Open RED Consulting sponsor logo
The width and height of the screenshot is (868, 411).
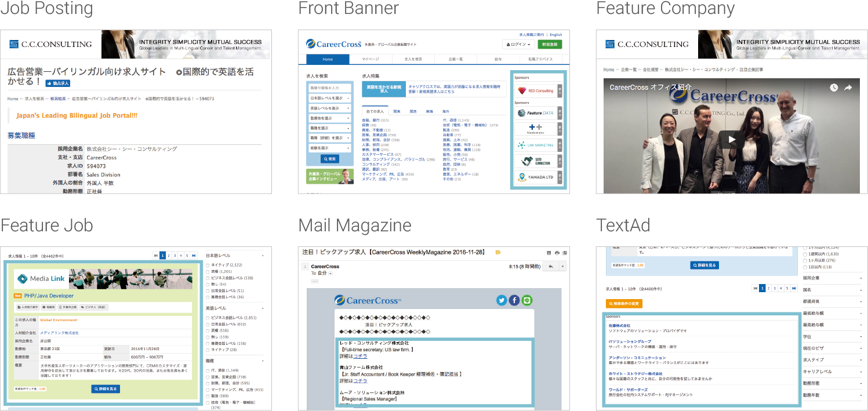pos(535,90)
